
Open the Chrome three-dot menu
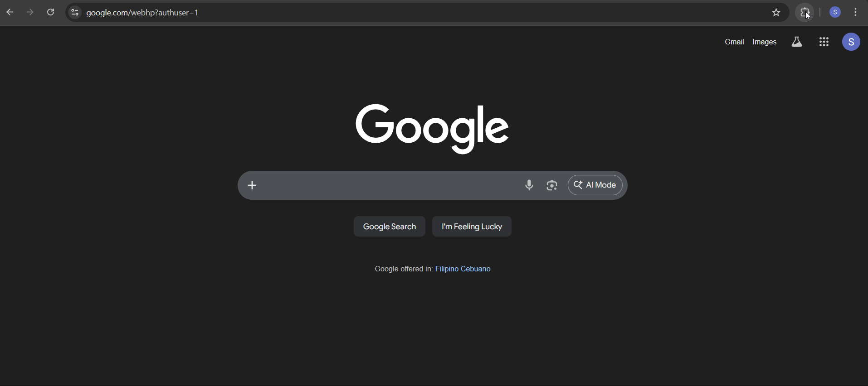pyautogui.click(x=856, y=13)
